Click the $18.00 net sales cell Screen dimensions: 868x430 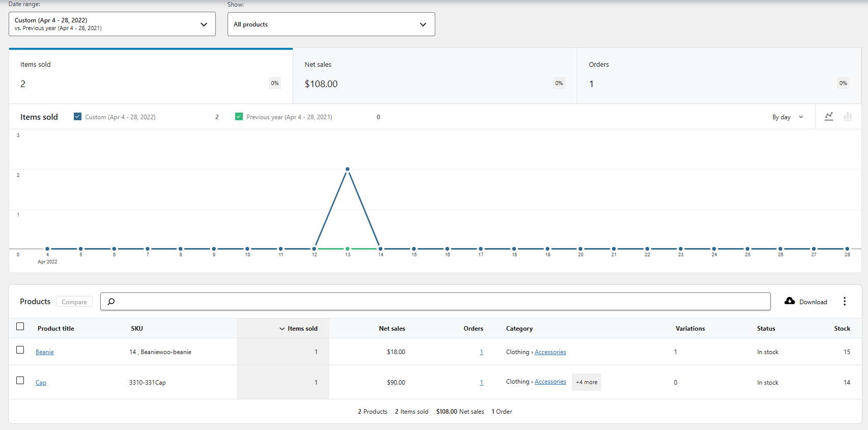[x=396, y=352]
